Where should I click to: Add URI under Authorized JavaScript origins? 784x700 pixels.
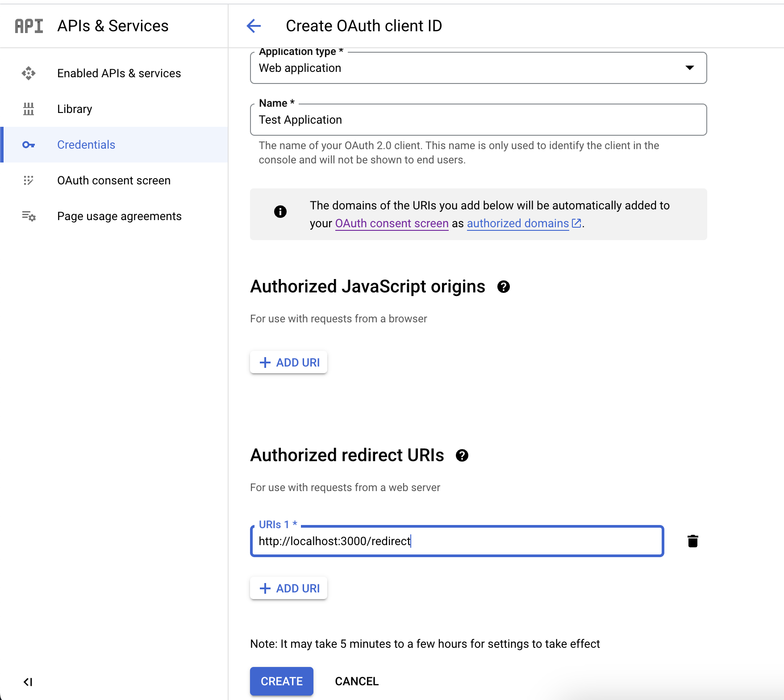[289, 362]
